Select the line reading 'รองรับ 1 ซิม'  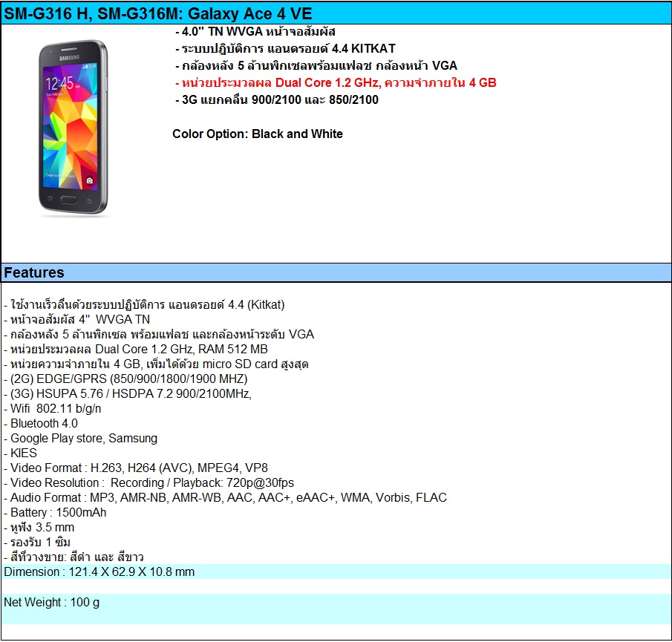37,543
